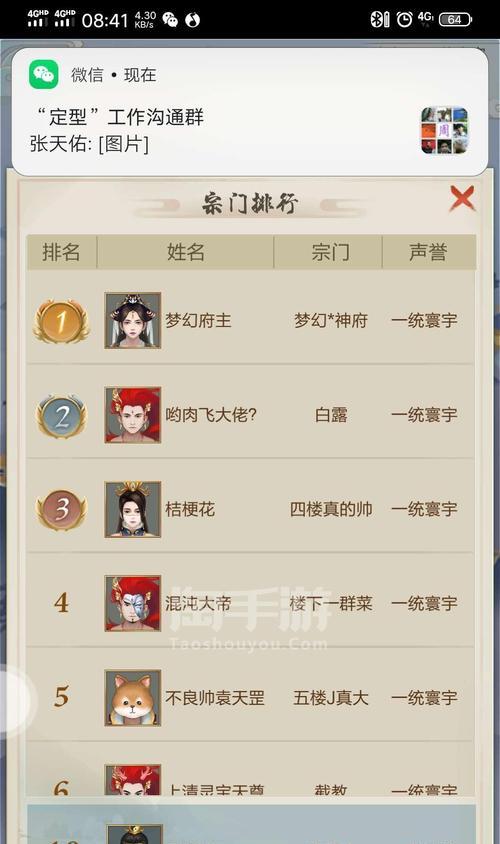The image size is (500, 844).
Task: Tap the bronze rank 3 medal
Action: click(61, 510)
